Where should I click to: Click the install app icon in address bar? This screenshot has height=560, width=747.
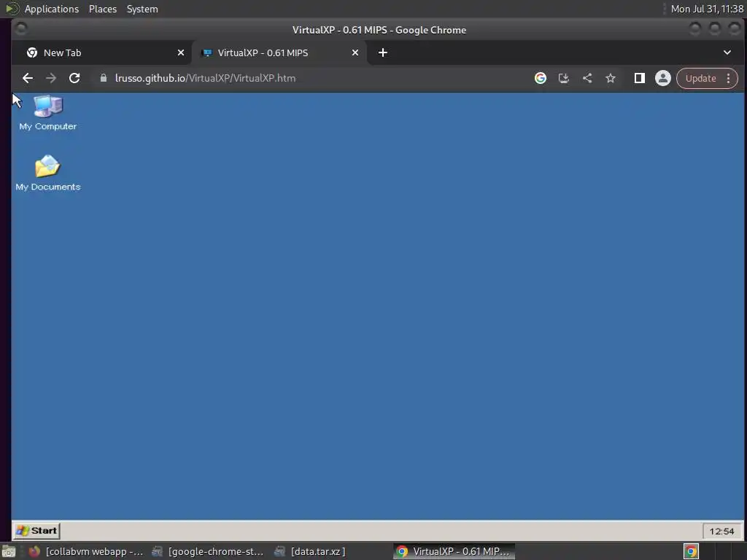[564, 78]
